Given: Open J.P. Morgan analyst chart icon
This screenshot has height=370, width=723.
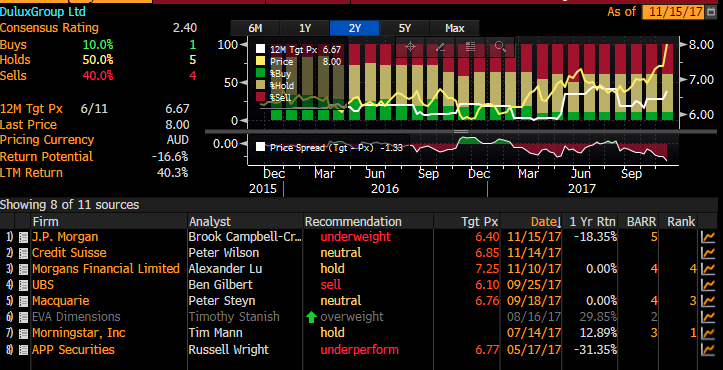Looking at the screenshot, I should pos(707,238).
